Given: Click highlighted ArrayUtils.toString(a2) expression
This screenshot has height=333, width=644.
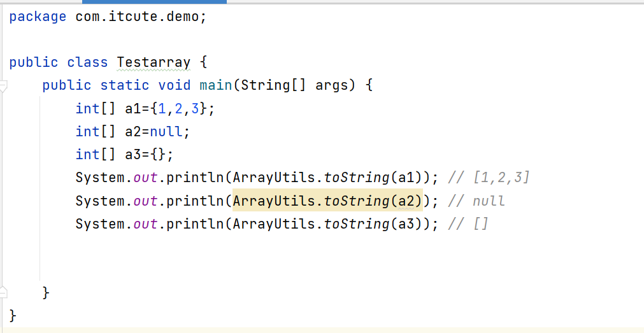Looking at the screenshot, I should pos(327,201).
